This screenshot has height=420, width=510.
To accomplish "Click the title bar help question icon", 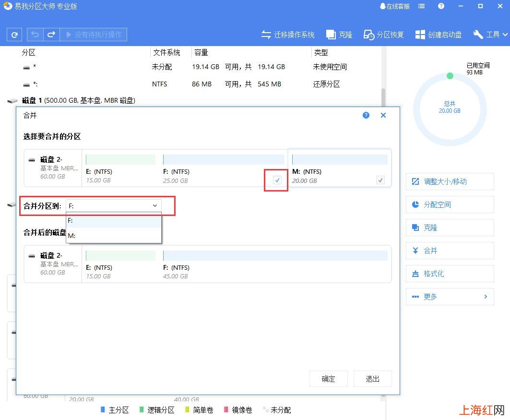I will pos(441,6).
